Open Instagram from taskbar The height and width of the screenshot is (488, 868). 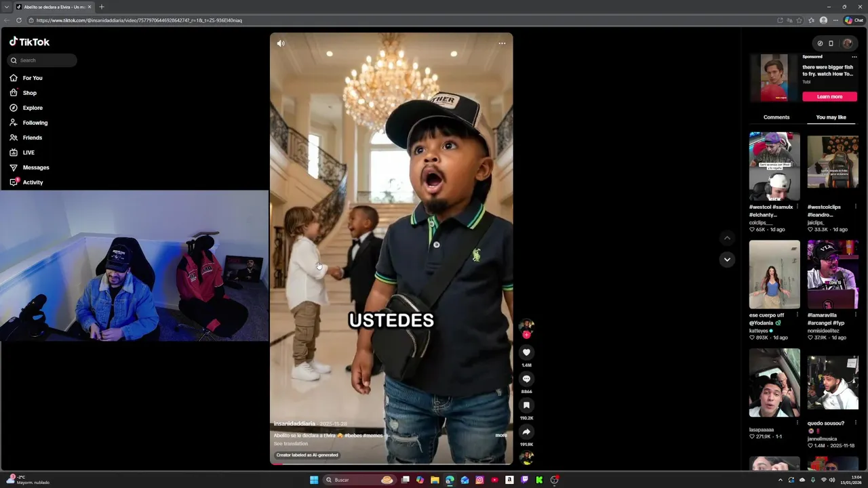coord(479,480)
